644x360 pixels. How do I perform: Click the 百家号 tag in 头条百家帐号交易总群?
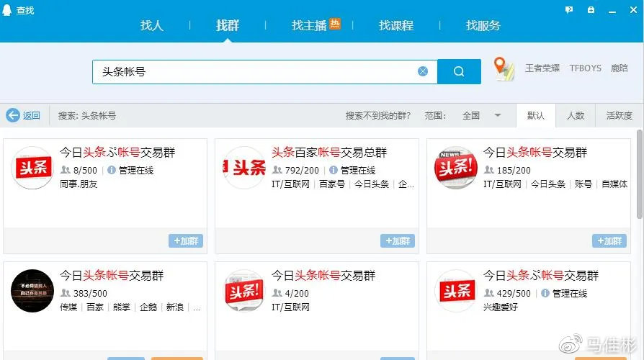tap(332, 184)
